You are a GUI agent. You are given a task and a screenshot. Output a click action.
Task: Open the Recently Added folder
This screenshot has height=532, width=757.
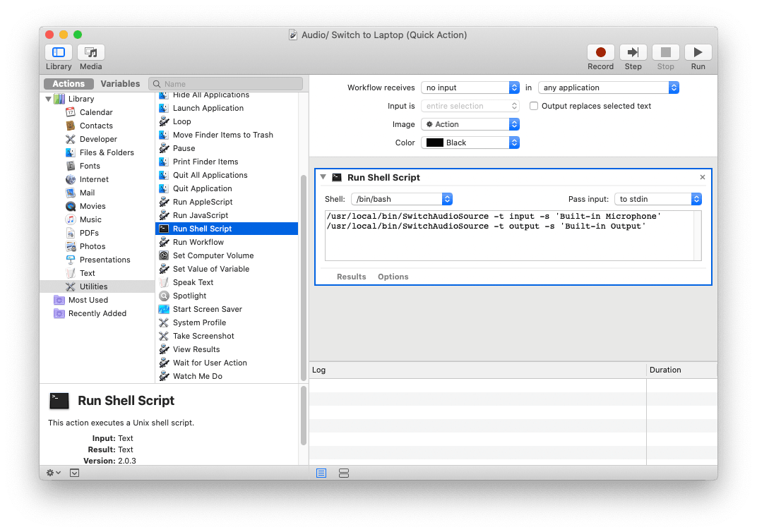click(x=97, y=313)
